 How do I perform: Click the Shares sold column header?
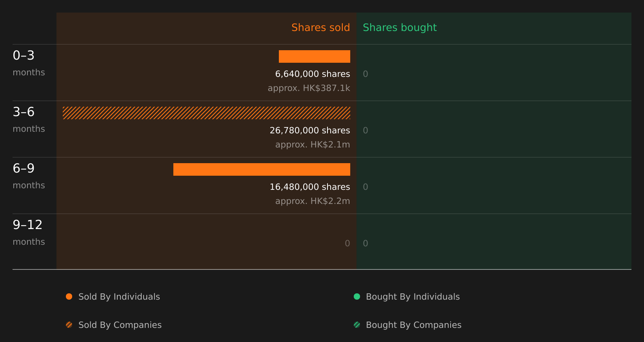tap(320, 27)
